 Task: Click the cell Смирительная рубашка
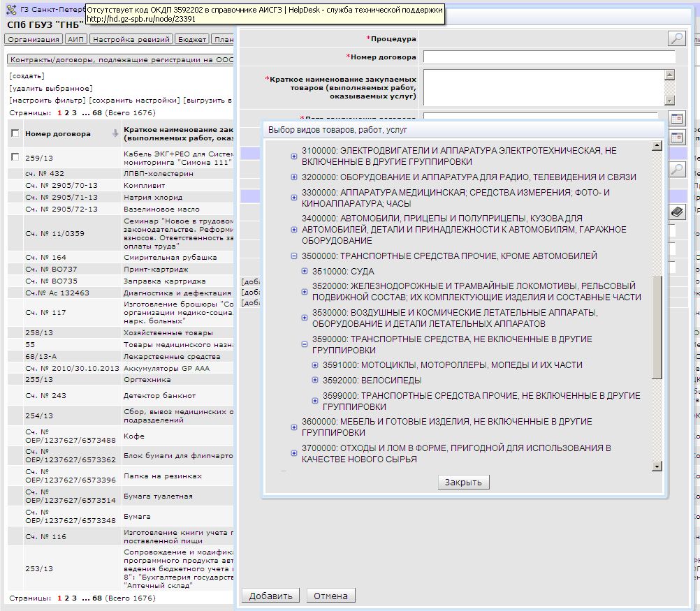[x=170, y=257]
